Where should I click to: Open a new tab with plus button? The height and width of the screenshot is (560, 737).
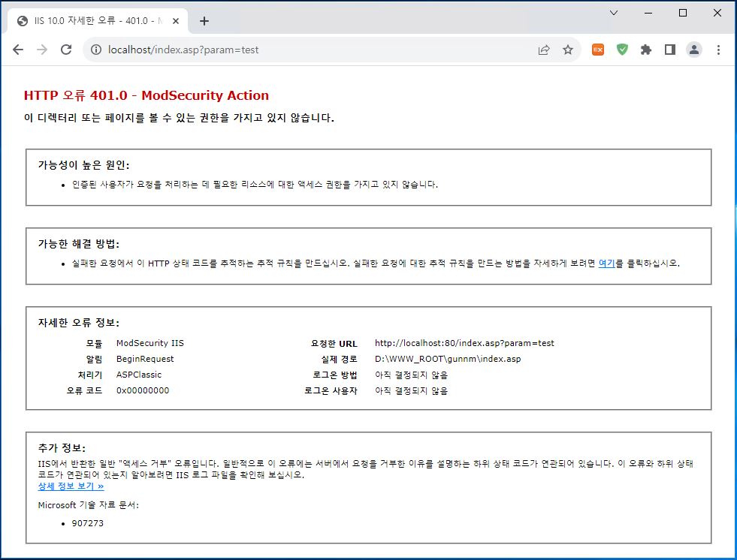click(x=204, y=21)
